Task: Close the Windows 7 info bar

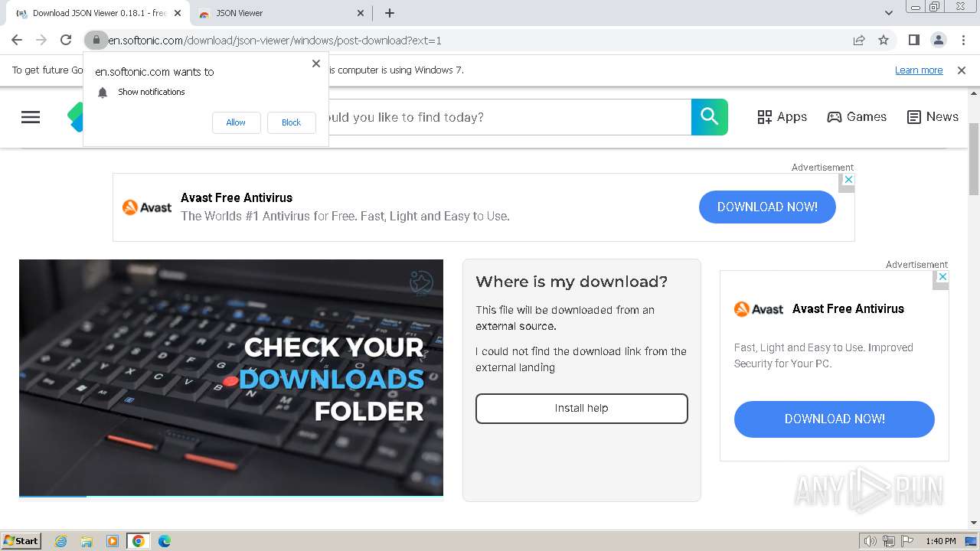Action: coord(962,70)
